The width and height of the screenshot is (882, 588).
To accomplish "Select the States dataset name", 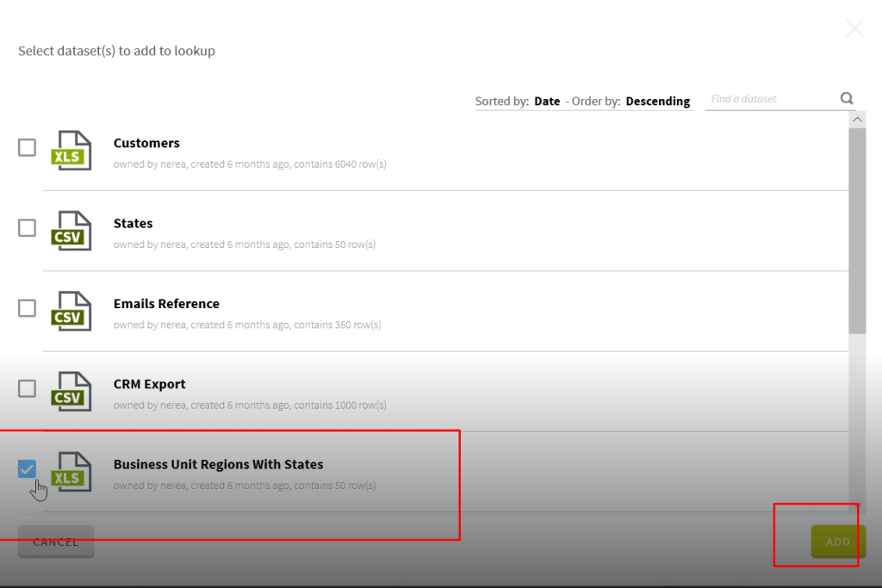I will [x=133, y=224].
